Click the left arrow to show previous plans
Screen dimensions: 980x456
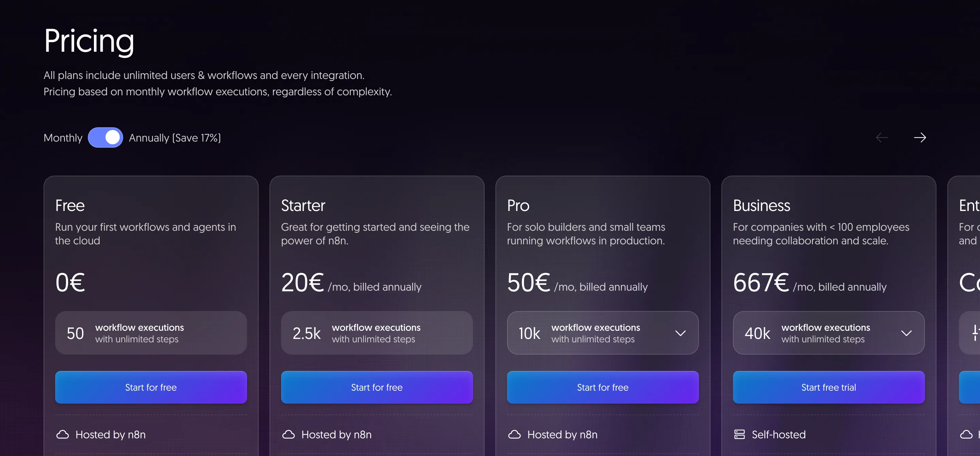(x=882, y=137)
